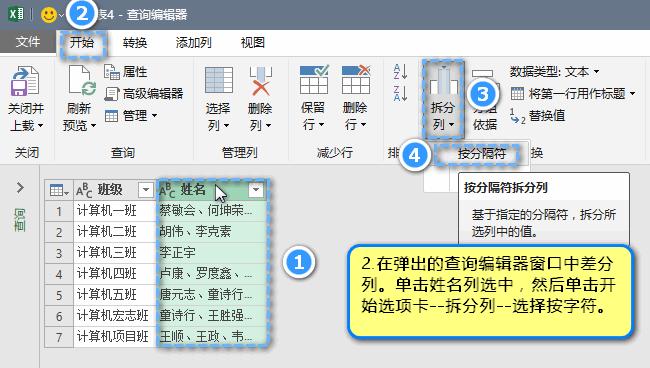Choose 按分隔符 from the split menu

click(x=481, y=154)
